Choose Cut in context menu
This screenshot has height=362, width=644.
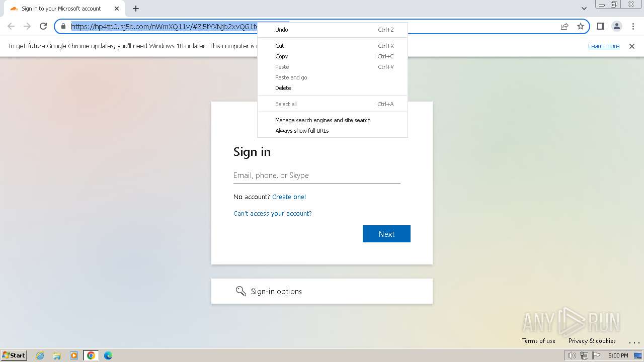click(x=332, y=46)
